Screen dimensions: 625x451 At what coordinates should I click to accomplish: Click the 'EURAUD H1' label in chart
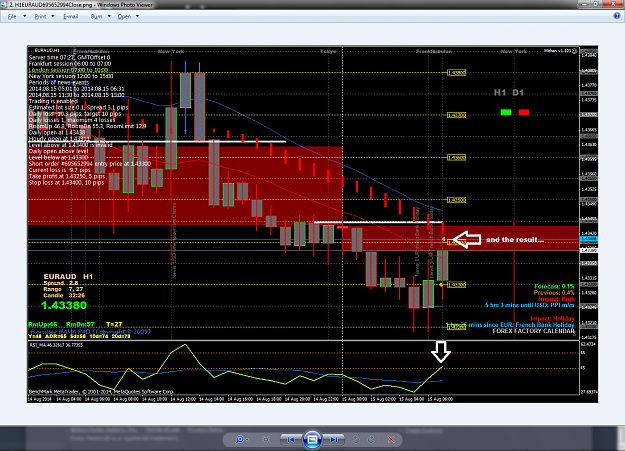click(x=68, y=276)
